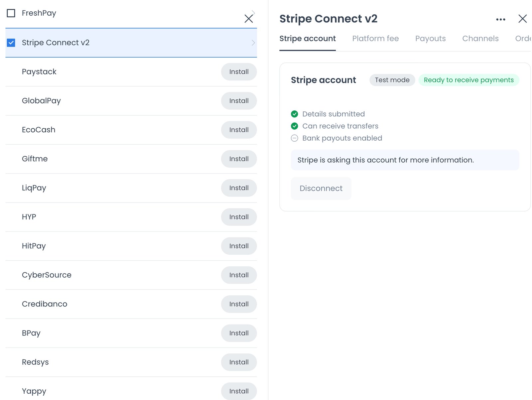Click the Test mode badge
The height and width of the screenshot is (400, 532).
click(x=392, y=80)
